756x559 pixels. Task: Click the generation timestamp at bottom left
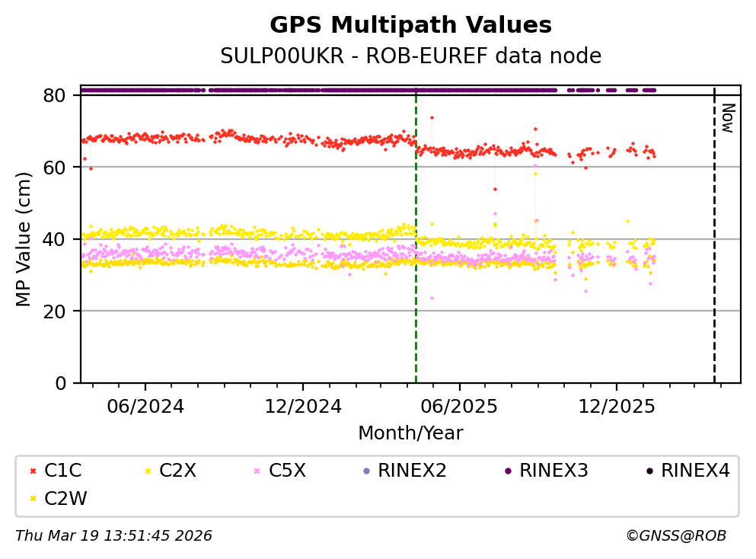point(113,536)
